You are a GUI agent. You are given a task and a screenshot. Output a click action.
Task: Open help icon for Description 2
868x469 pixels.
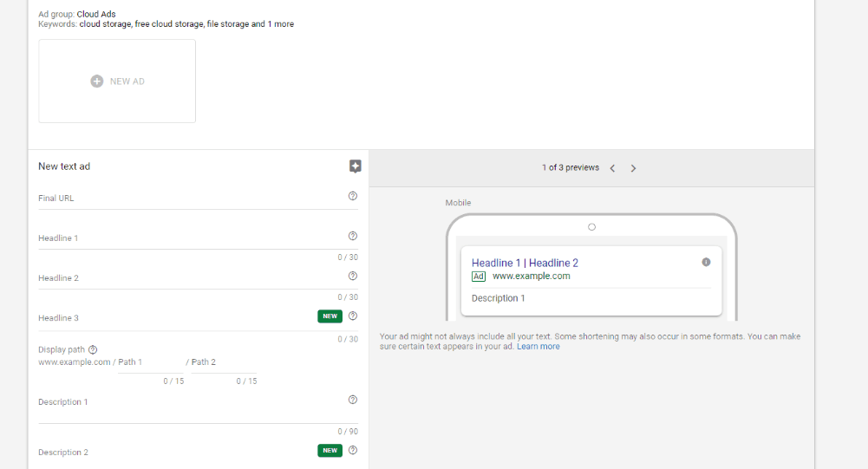353,450
